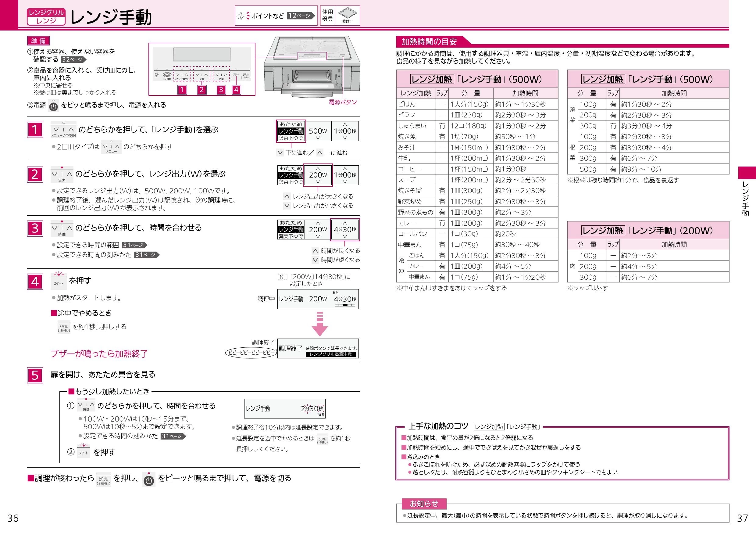
Task: Click the 根菜 500g 約9分～10分 cell
Action: point(674,169)
